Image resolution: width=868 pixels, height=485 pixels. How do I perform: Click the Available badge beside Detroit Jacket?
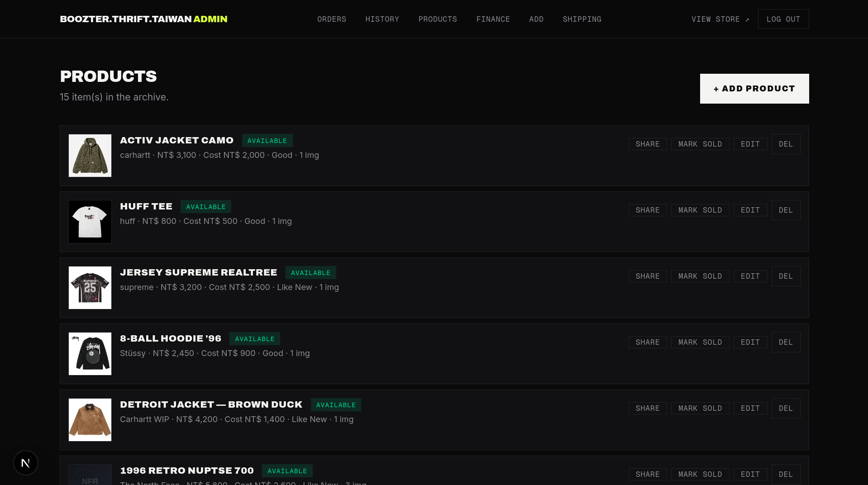(336, 405)
